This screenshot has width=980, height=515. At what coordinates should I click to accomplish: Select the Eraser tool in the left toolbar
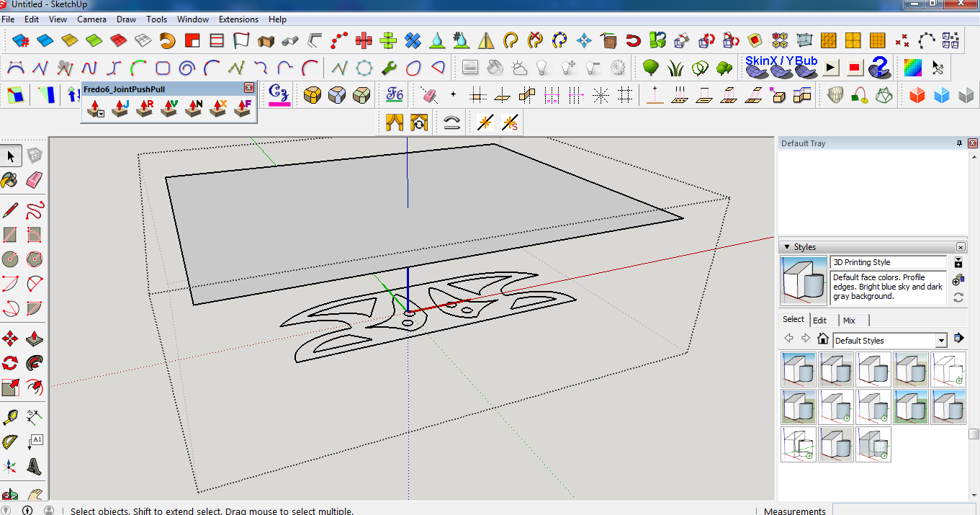click(35, 180)
